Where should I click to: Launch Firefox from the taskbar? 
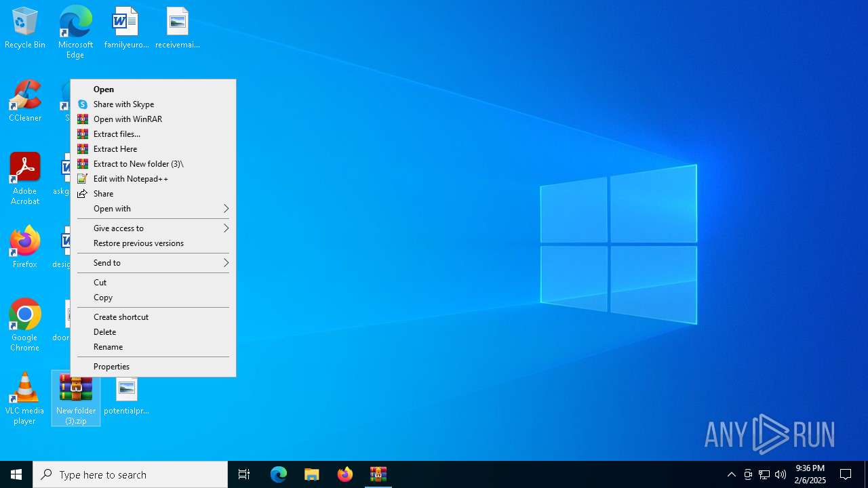point(345,474)
